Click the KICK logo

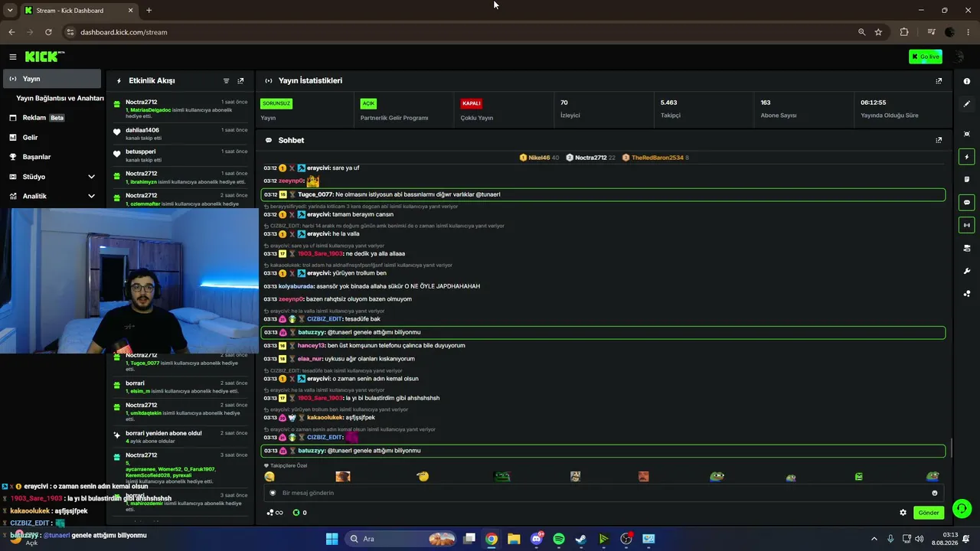pos(44,57)
